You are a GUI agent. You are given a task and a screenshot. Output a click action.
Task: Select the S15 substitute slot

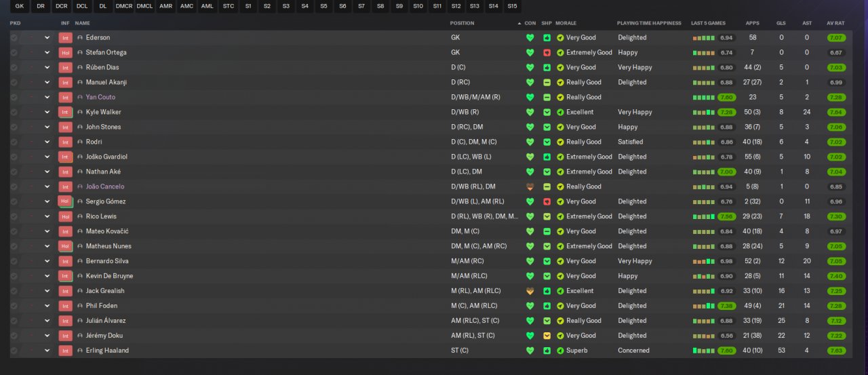click(512, 6)
